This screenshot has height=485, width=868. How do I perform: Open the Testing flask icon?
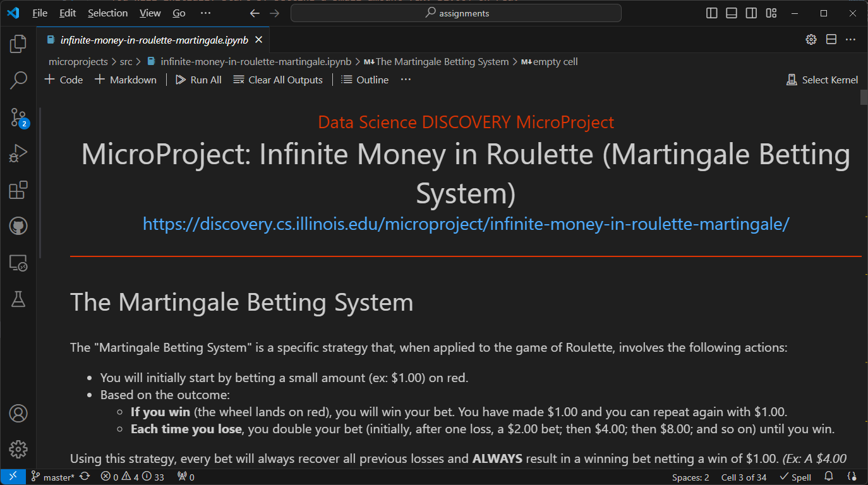coord(18,300)
